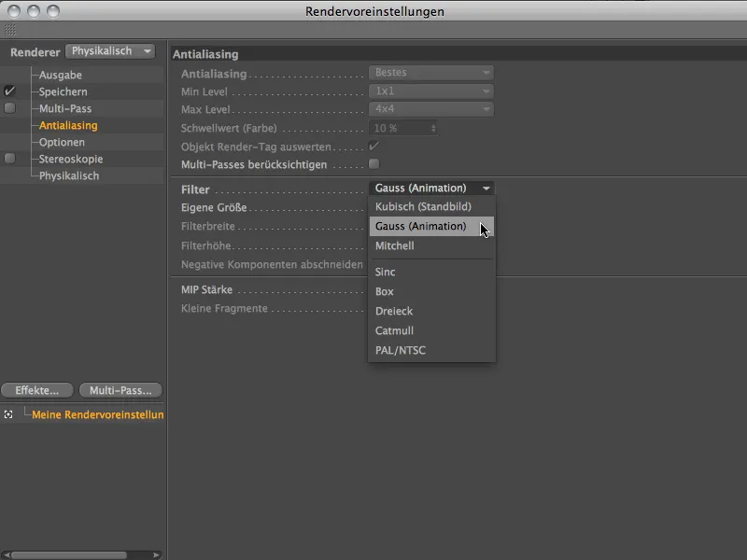Viewport: 747px width, 560px height.
Task: Open the Physikalisch renderer dropdown
Action: tap(111, 51)
